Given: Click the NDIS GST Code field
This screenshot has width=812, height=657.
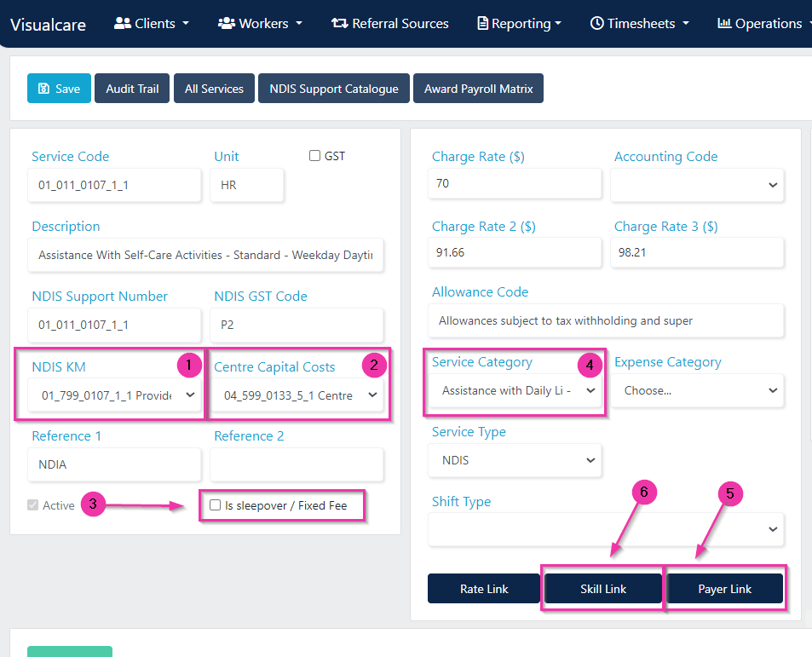Looking at the screenshot, I should coord(297,325).
